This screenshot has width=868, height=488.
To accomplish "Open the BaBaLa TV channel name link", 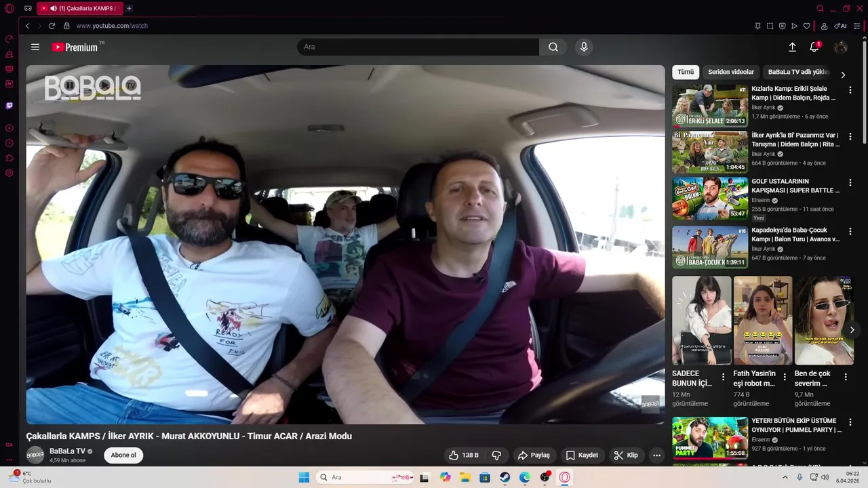I will click(x=67, y=451).
